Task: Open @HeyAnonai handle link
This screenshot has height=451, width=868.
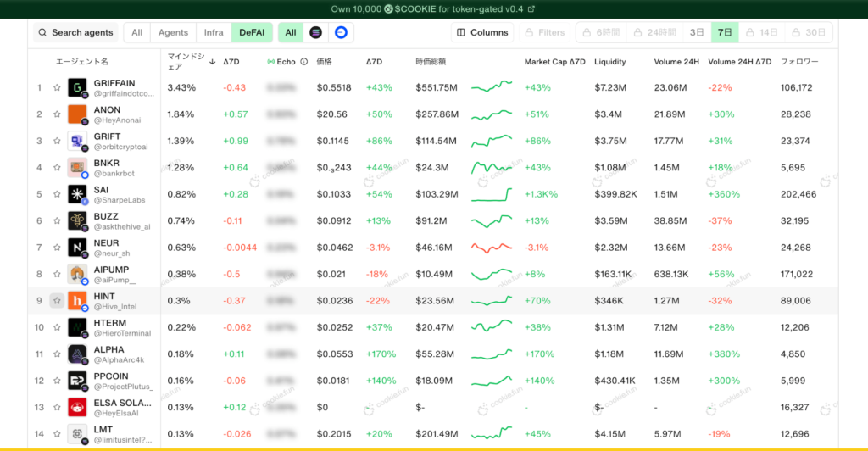Action: pos(117,120)
